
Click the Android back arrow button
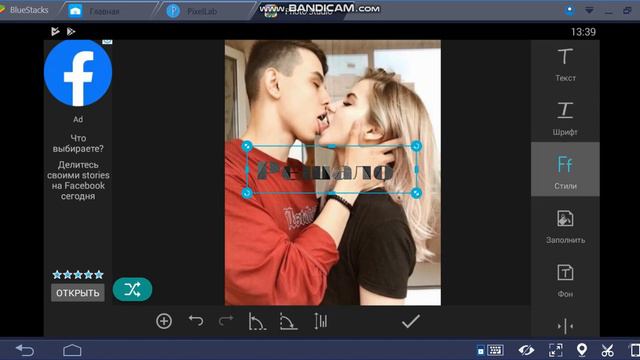[24, 351]
